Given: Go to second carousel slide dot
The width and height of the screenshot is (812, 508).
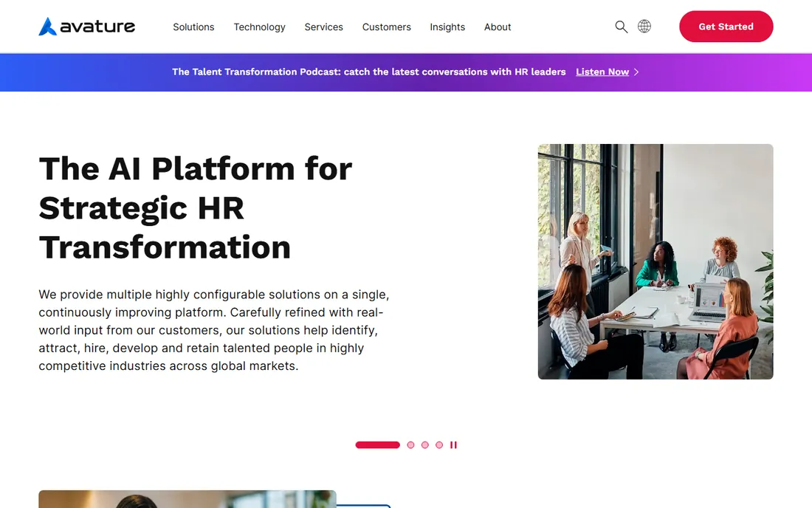Looking at the screenshot, I should click(410, 444).
